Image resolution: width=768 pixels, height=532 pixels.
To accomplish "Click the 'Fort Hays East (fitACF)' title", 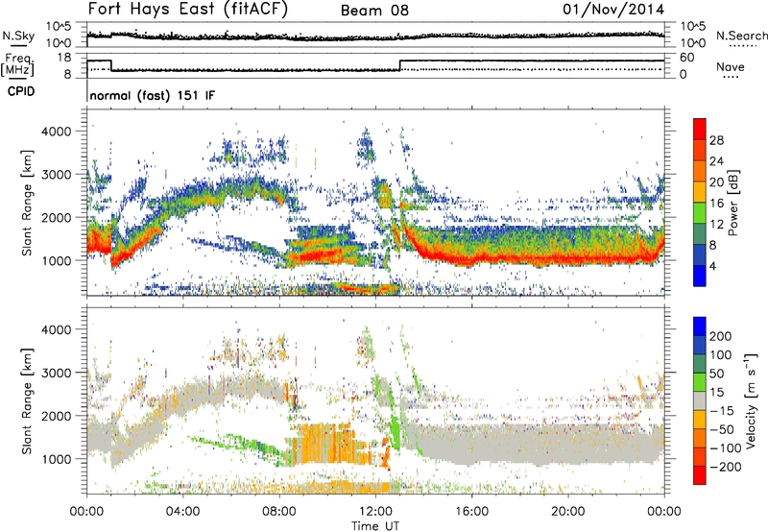I will [187, 10].
